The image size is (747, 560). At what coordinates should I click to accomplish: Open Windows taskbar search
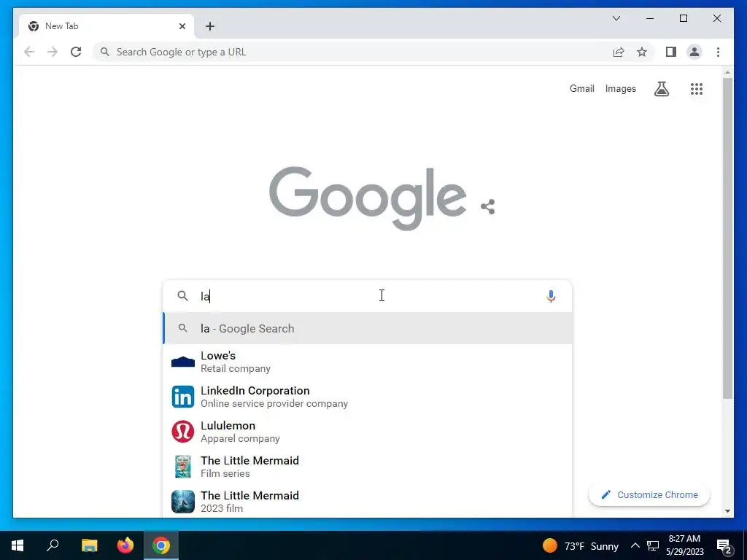[x=53, y=545]
